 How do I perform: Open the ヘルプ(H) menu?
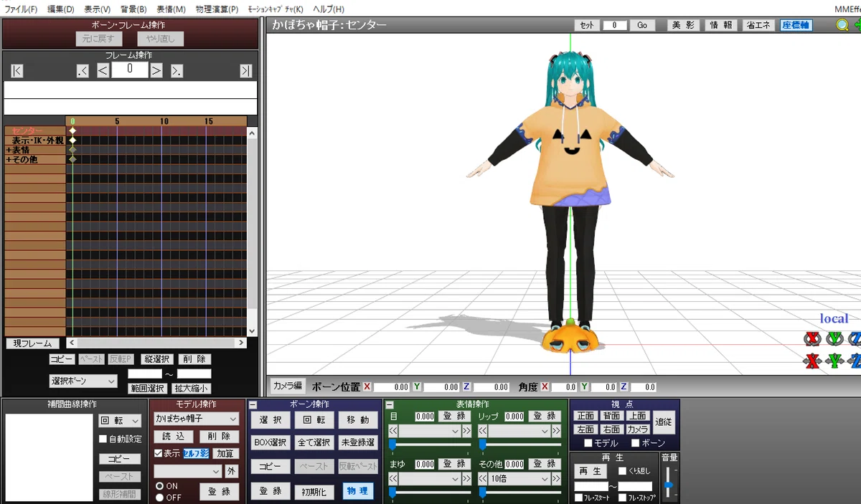(x=329, y=9)
